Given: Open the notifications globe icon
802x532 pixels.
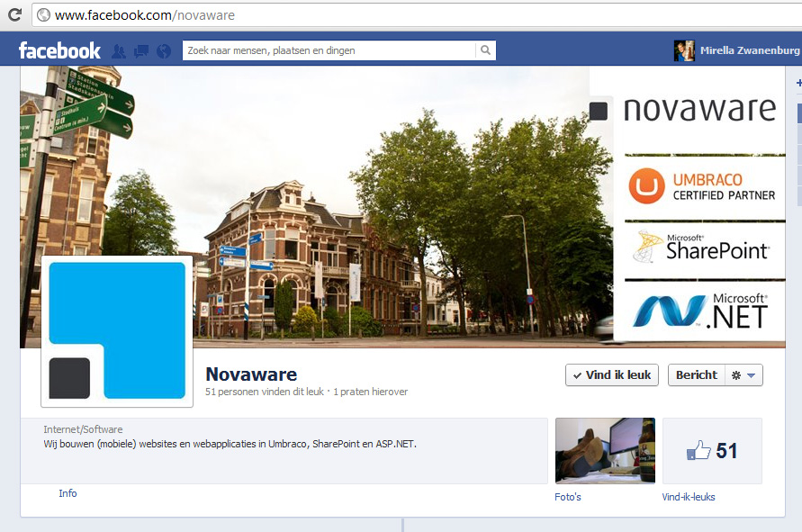Looking at the screenshot, I should pyautogui.click(x=163, y=51).
